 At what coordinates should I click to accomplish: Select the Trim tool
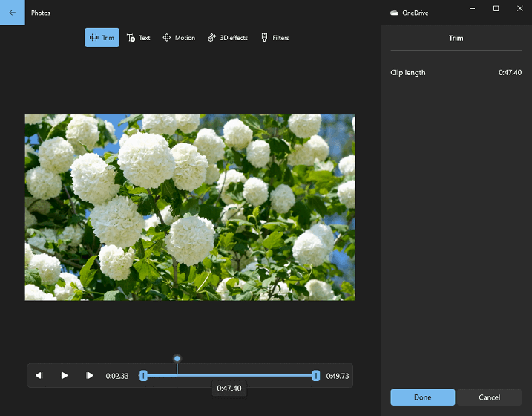pos(102,38)
